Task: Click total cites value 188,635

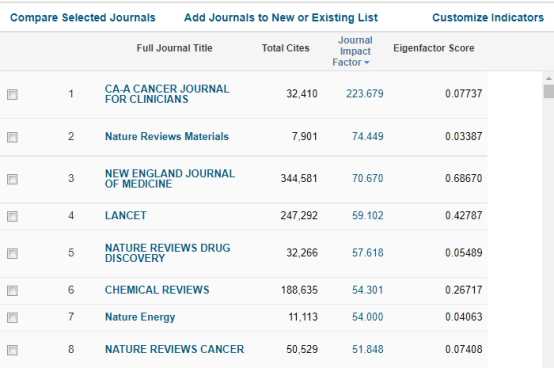Action: coord(299,290)
